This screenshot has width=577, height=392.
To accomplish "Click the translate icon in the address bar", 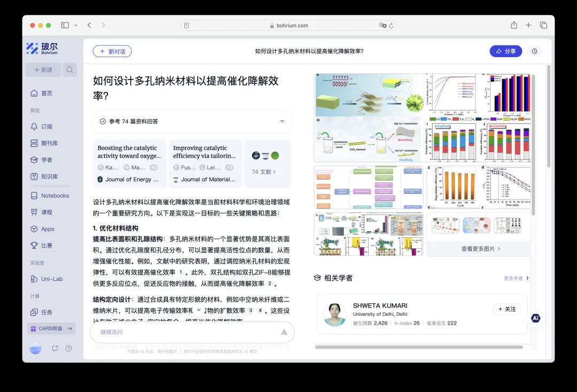I will (383, 26).
